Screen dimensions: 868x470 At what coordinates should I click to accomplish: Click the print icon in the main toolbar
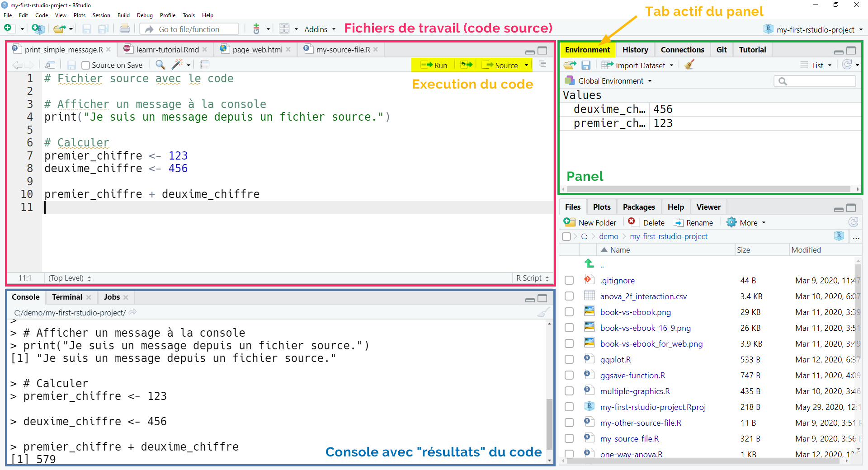[x=125, y=29]
